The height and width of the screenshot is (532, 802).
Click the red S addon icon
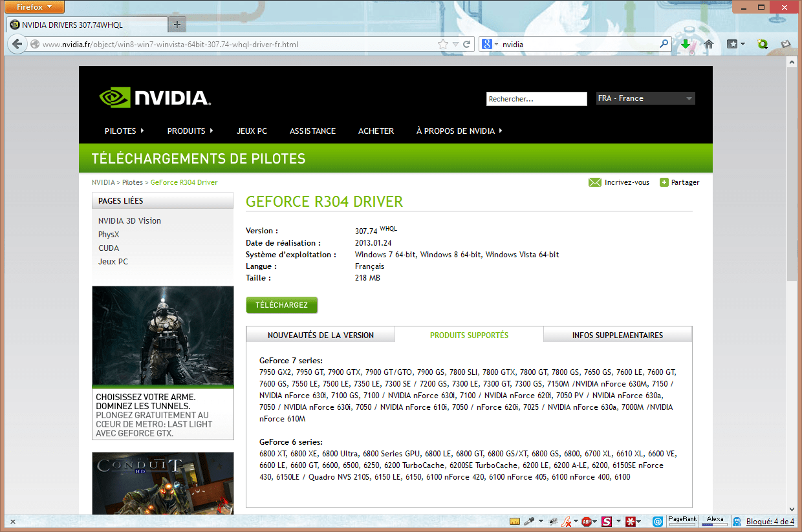(x=607, y=521)
